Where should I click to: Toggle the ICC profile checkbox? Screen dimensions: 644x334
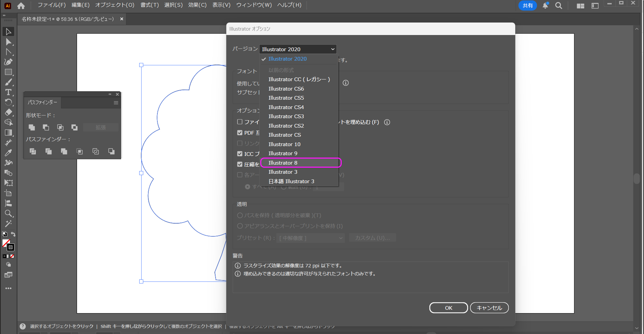(240, 154)
